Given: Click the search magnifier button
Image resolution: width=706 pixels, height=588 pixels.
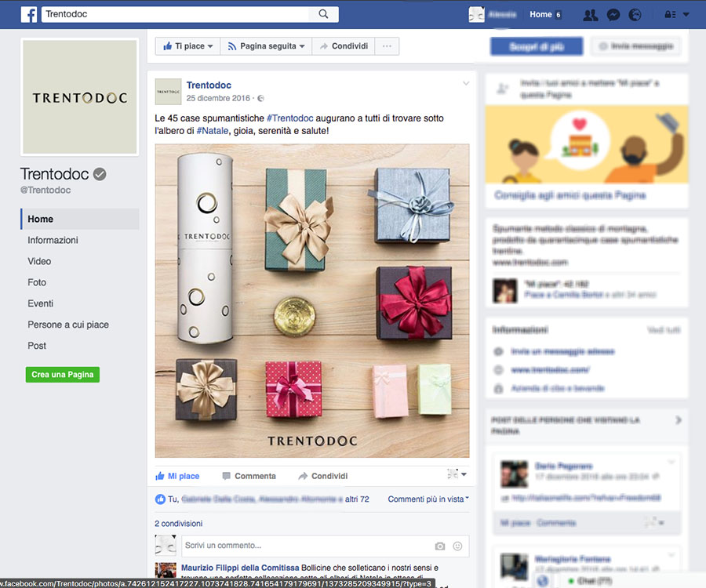Looking at the screenshot, I should pos(323,14).
